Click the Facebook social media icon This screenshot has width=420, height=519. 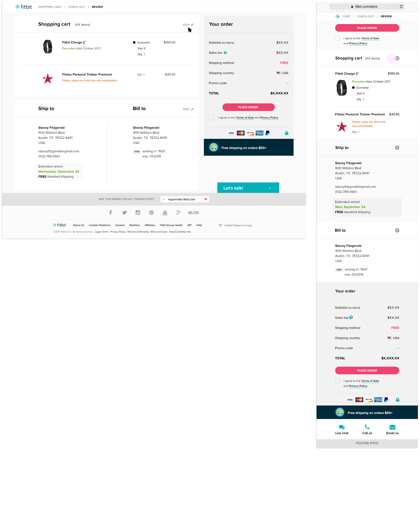pos(110,212)
